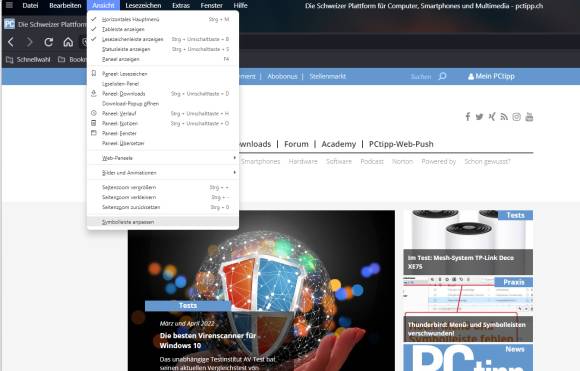Choose Download-Popup öffnen
Image resolution: width=580 pixels, height=371 pixels.
click(163, 104)
